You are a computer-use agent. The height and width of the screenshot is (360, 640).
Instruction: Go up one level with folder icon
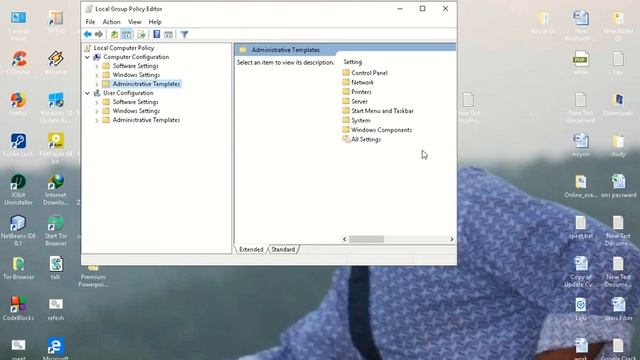click(115, 34)
